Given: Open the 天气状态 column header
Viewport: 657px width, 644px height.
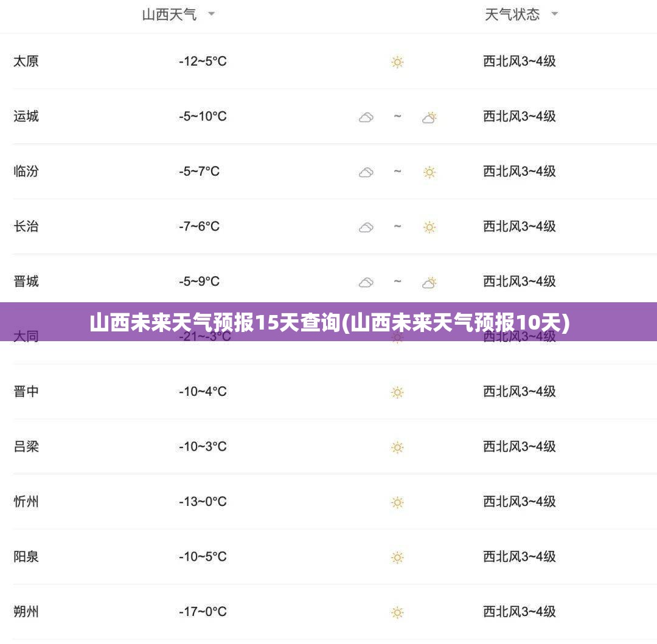Looking at the screenshot, I should tap(512, 15).
